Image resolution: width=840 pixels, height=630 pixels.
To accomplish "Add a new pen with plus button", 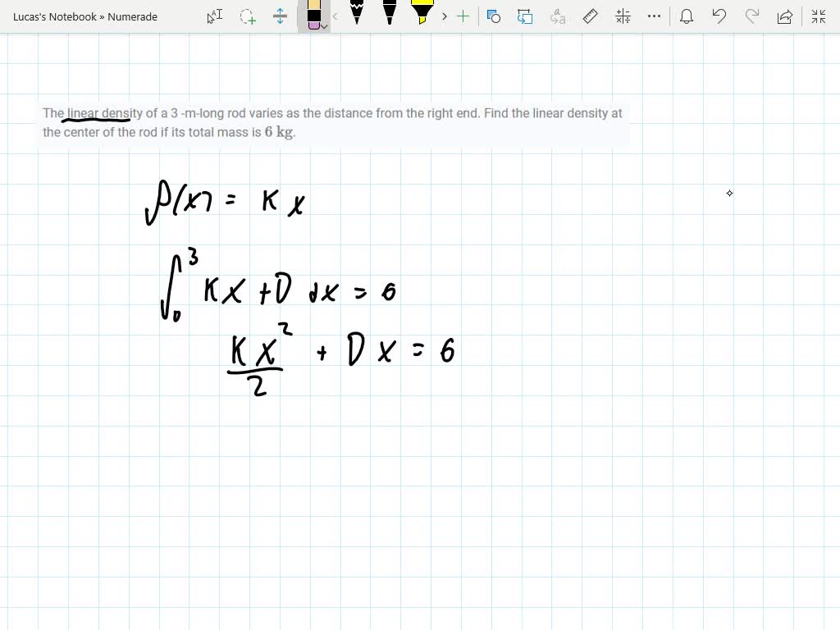I will [463, 16].
